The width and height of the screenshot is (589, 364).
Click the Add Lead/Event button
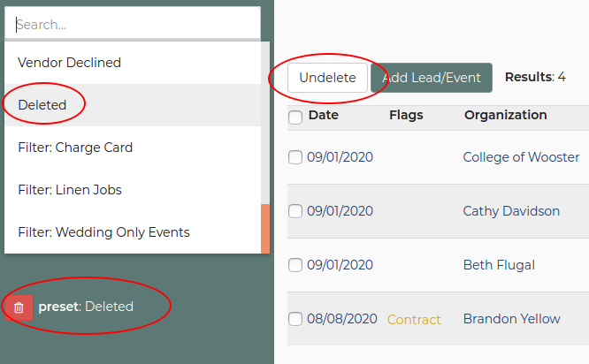pyautogui.click(x=432, y=78)
